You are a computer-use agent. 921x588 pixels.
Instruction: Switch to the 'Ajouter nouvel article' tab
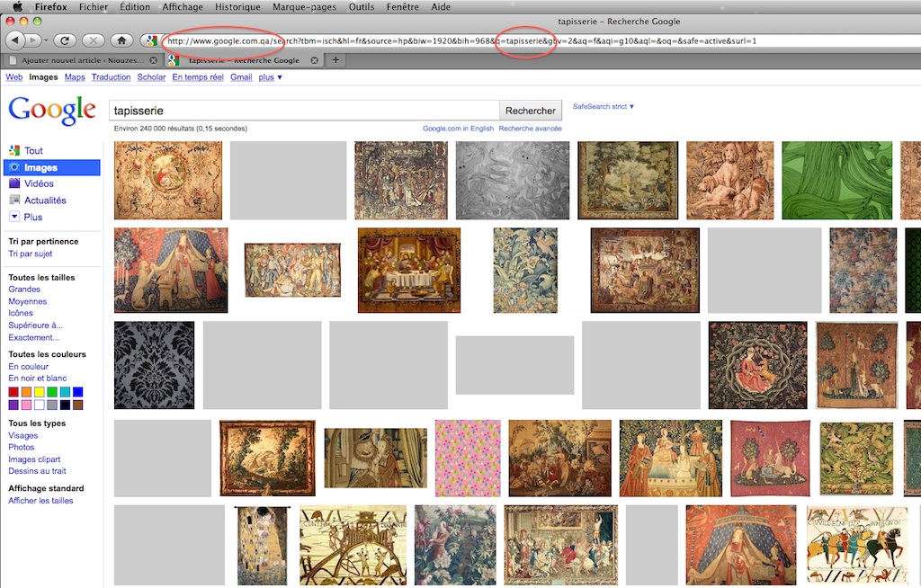click(x=83, y=60)
